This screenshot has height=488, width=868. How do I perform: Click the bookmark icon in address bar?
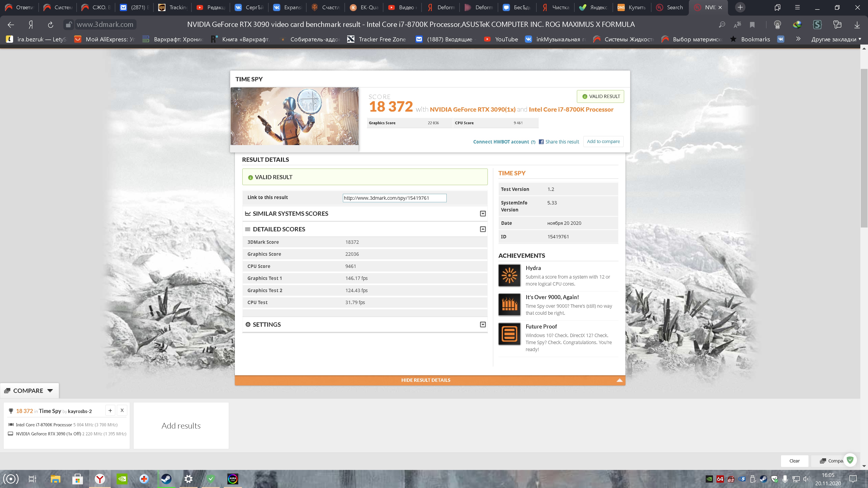coord(752,25)
